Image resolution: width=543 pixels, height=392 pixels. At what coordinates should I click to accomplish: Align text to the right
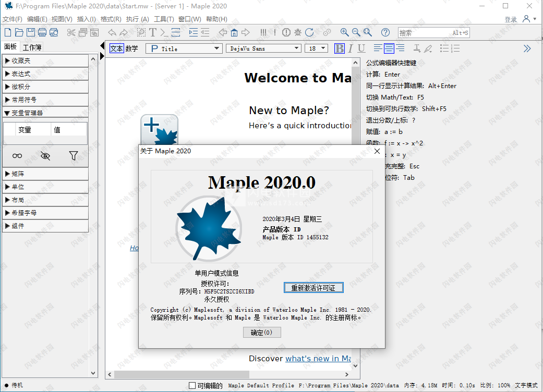[400, 48]
